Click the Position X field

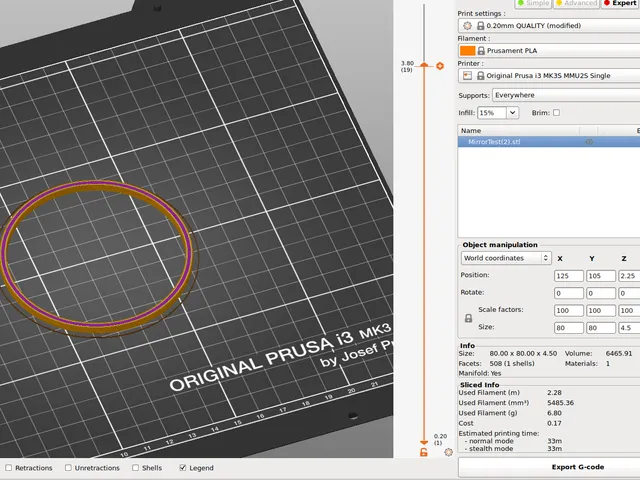(569, 276)
